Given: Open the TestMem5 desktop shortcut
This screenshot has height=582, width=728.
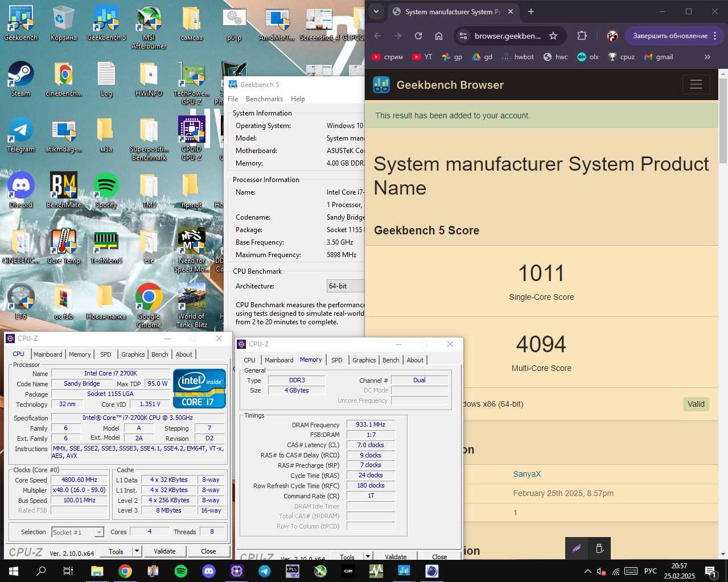Looking at the screenshot, I should (x=106, y=246).
